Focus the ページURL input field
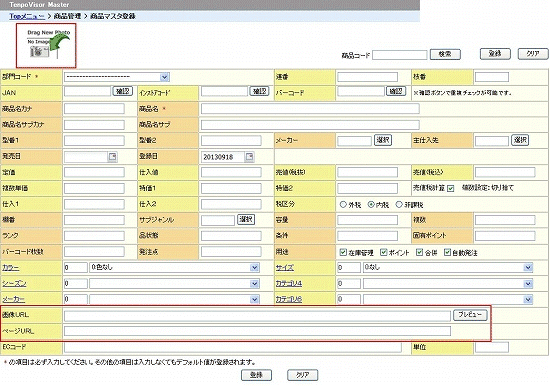This screenshot has width=550, height=386. 257,331
